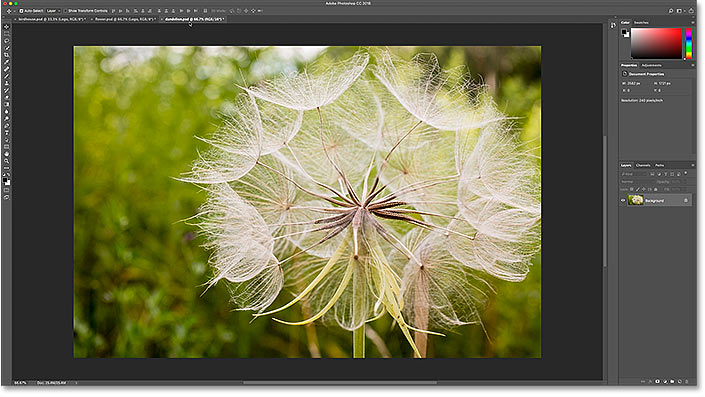
Task: Toggle the Background layer lock icon
Action: (686, 200)
